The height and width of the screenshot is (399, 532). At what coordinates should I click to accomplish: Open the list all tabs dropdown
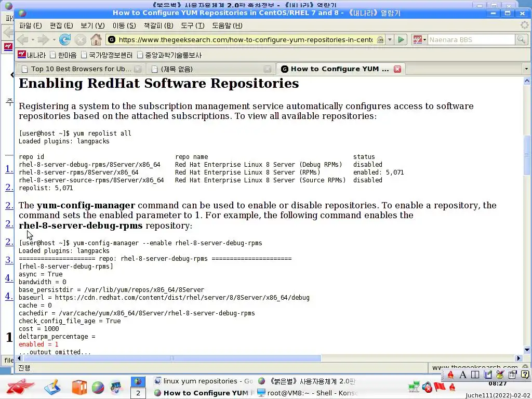[526, 69]
